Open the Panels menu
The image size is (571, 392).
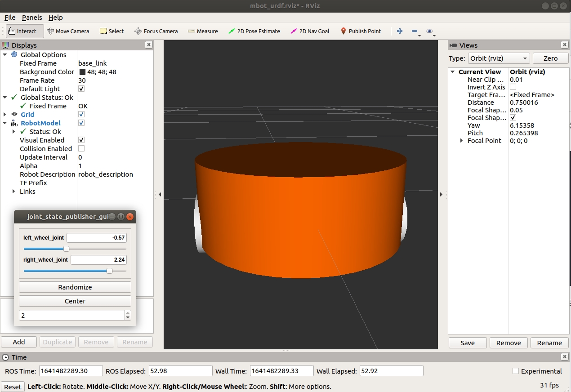tap(32, 18)
